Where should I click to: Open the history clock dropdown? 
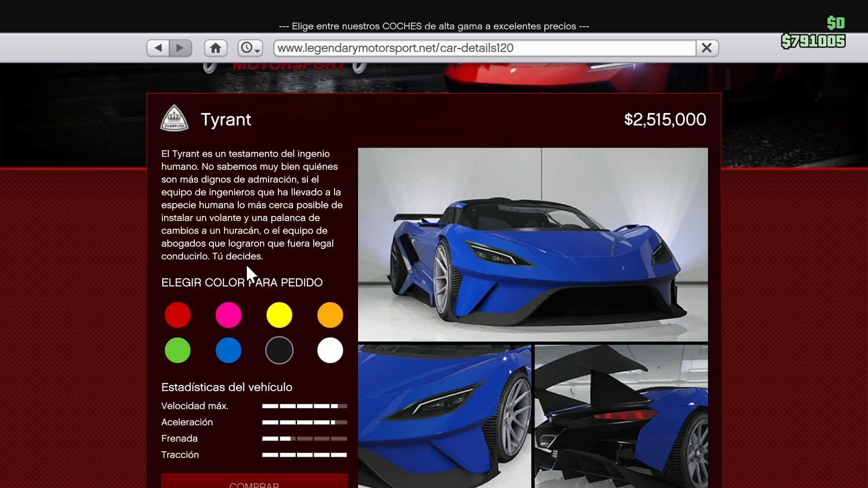click(x=250, y=48)
